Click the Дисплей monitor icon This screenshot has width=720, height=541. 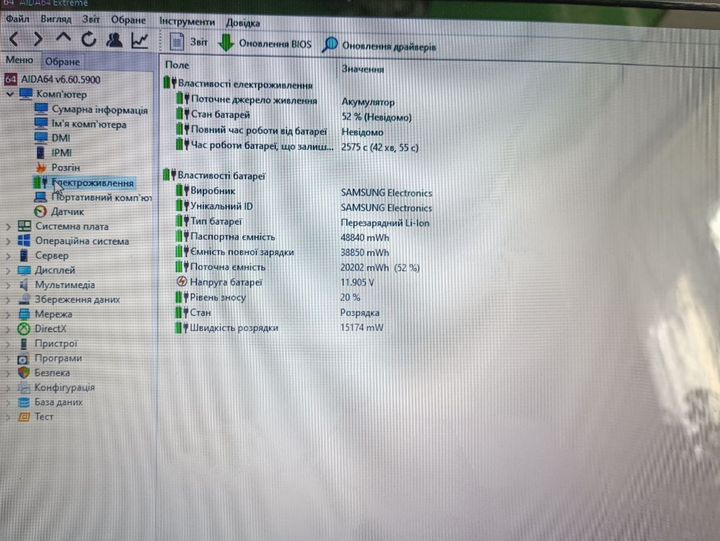click(24, 270)
